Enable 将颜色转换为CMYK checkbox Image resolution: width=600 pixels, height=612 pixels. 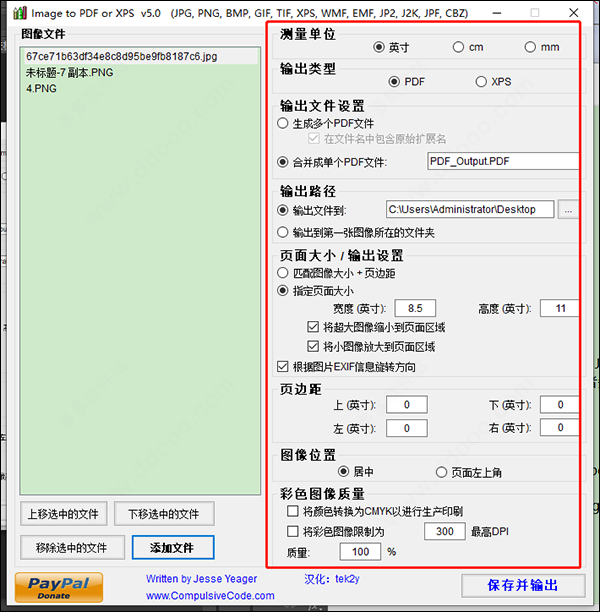[x=292, y=511]
